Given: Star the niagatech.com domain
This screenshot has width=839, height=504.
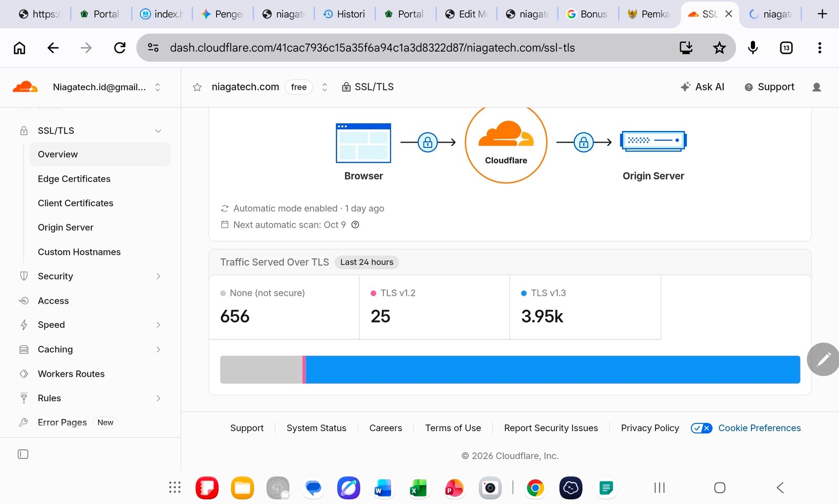Looking at the screenshot, I should [x=197, y=87].
